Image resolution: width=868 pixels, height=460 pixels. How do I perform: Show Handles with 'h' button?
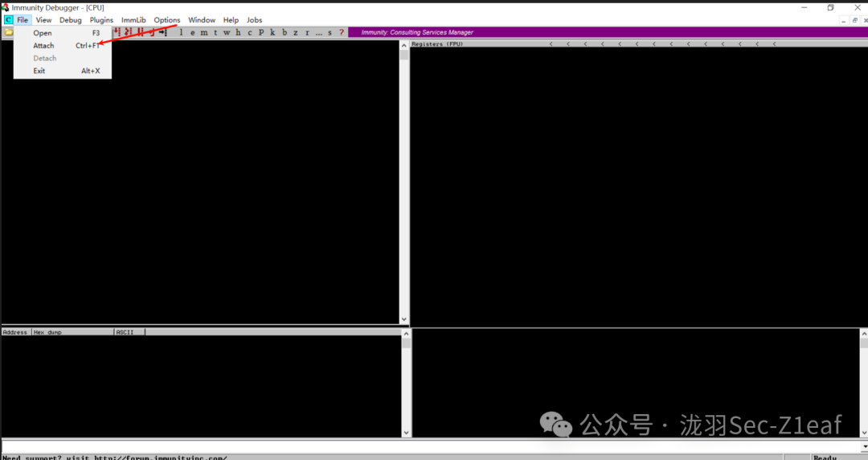click(x=238, y=32)
